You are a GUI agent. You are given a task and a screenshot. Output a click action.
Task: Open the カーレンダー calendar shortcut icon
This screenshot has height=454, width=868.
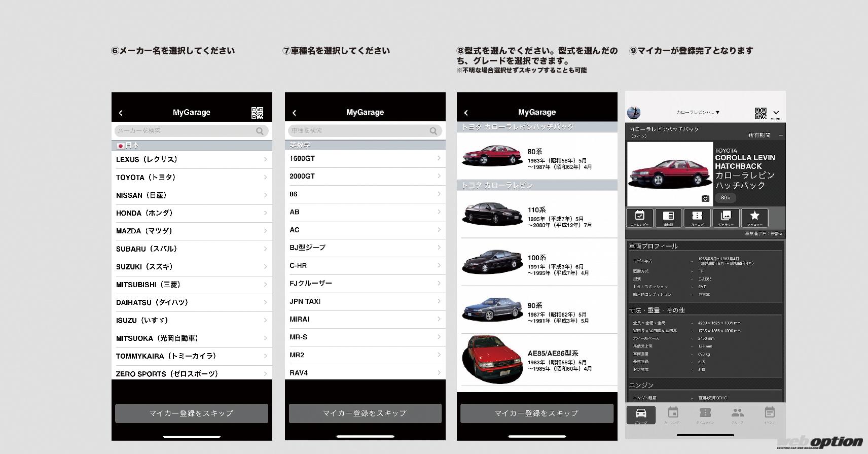coord(639,218)
